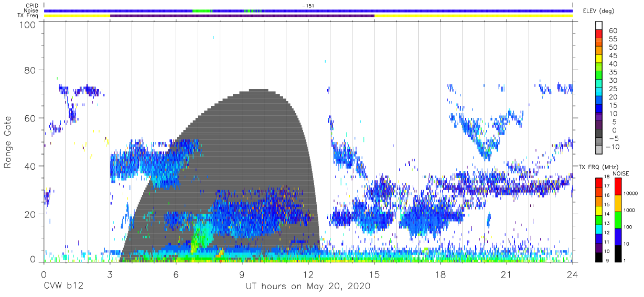Click the 60 label on the elevation colorbar
This screenshot has width=644, height=297.
pyautogui.click(x=613, y=31)
